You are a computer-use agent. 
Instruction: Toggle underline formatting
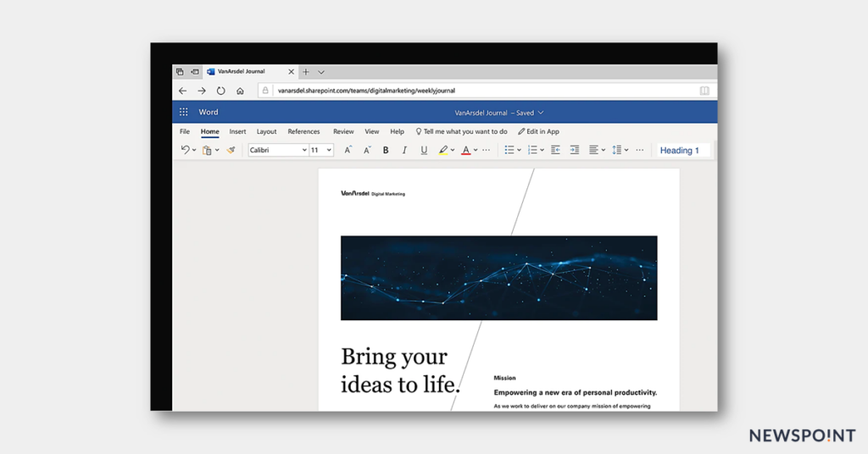pos(424,150)
